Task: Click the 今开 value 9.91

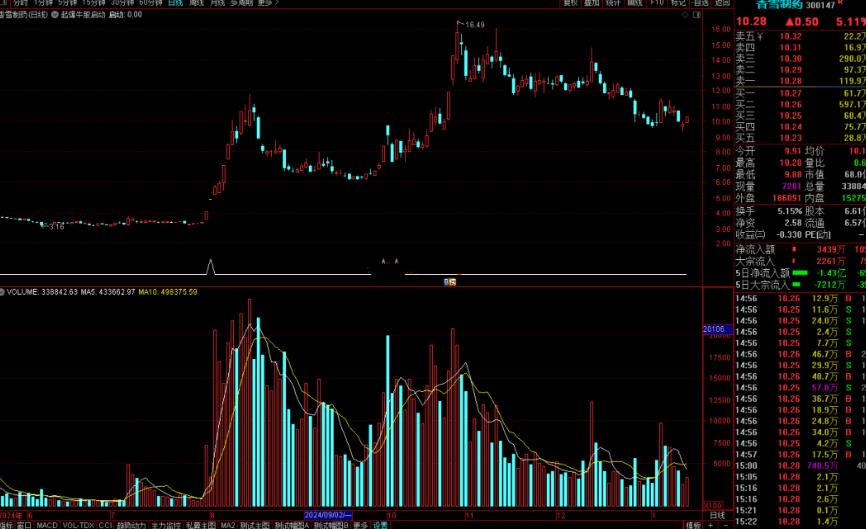Action: click(793, 151)
